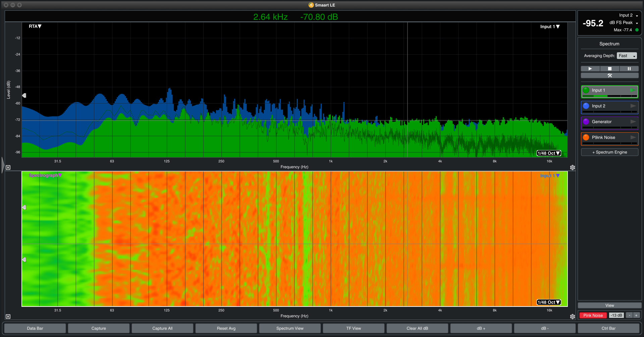Click the orange P9ink Noise color dot
Screen dimensions: 644x337
coord(586,137)
